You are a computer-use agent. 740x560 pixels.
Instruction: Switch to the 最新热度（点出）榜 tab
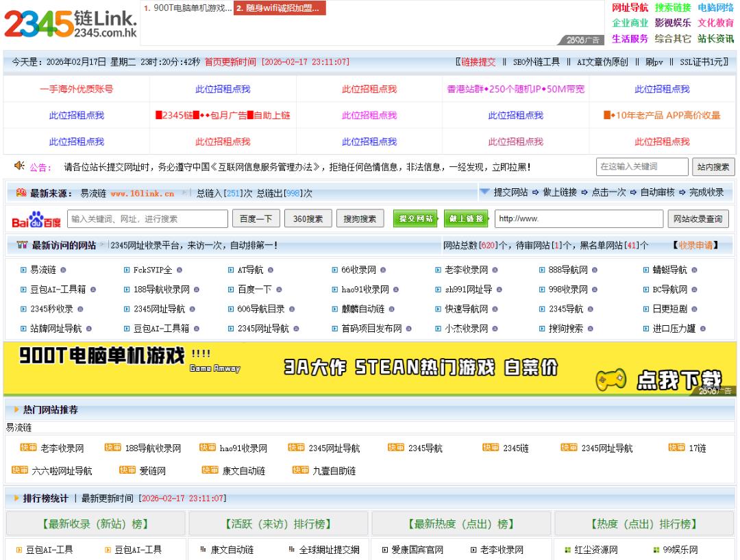(x=461, y=524)
